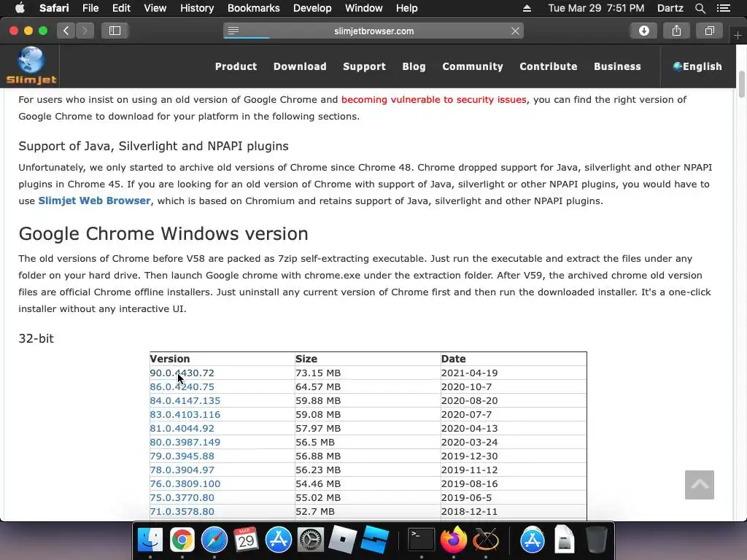Viewport: 747px width, 560px height.
Task: Open the View menu
Action: pyautogui.click(x=155, y=8)
